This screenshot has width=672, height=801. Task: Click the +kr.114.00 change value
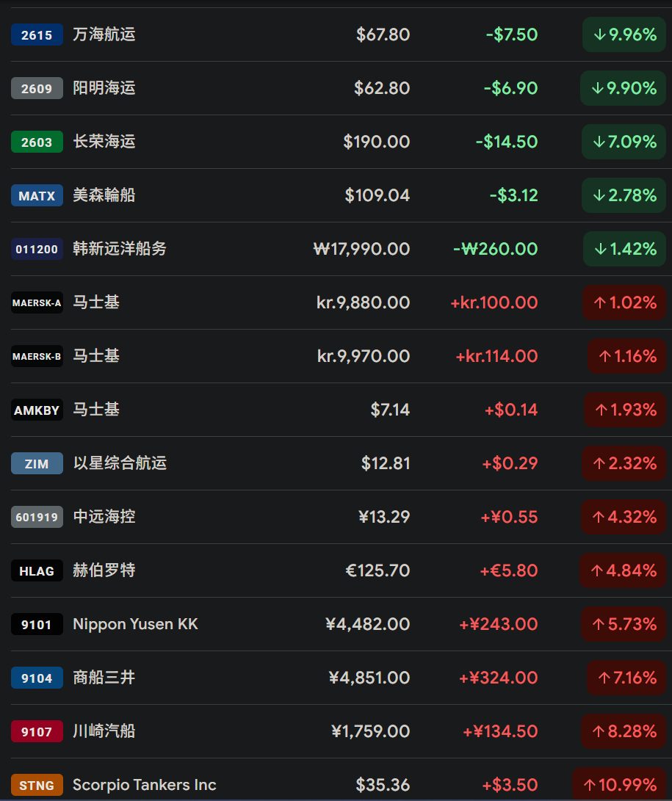point(496,357)
